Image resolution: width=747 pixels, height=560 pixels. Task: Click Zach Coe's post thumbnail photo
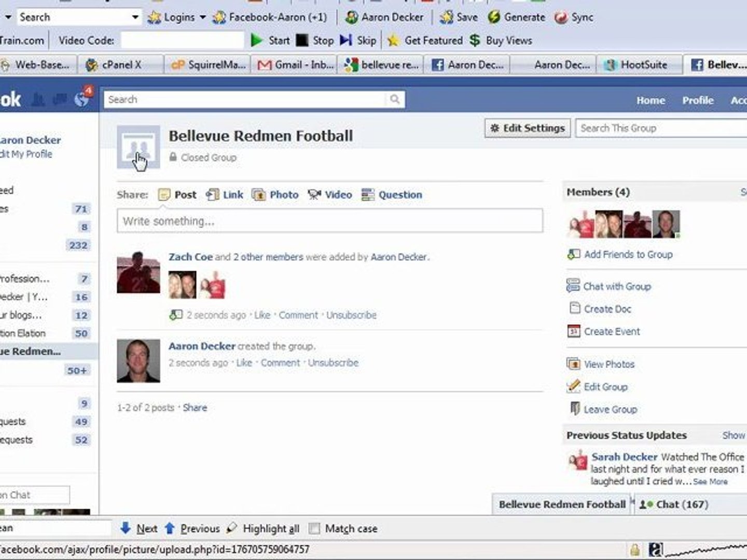pyautogui.click(x=138, y=272)
